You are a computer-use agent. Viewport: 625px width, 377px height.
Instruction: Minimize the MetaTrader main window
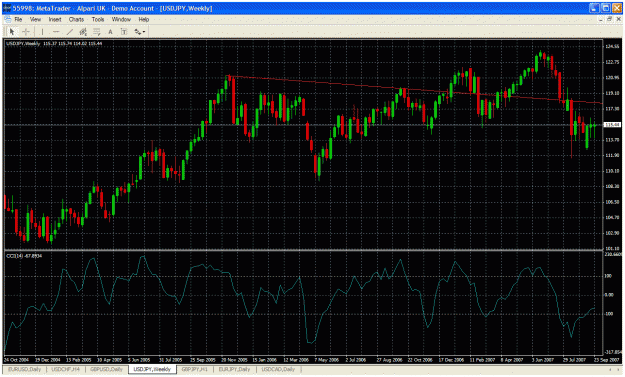(594, 8)
